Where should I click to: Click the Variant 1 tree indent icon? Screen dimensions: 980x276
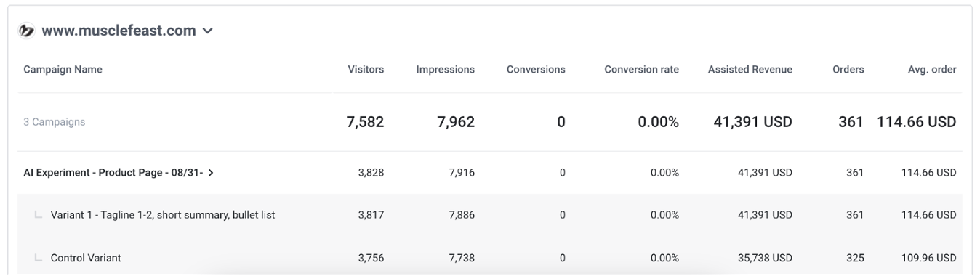[38, 215]
